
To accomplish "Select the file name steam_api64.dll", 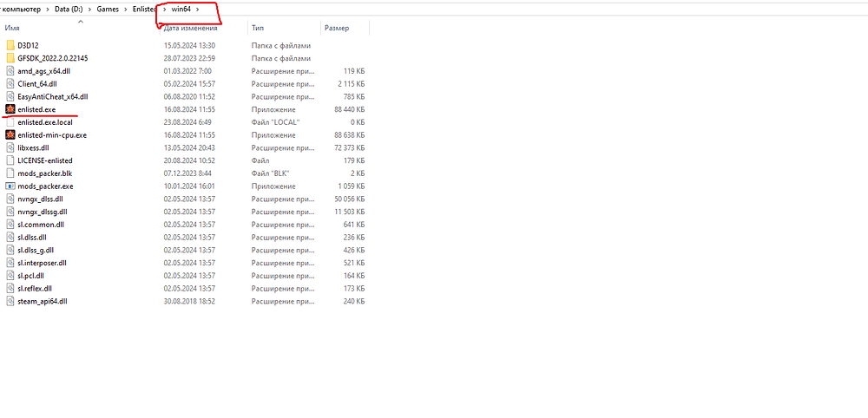I will [x=43, y=301].
